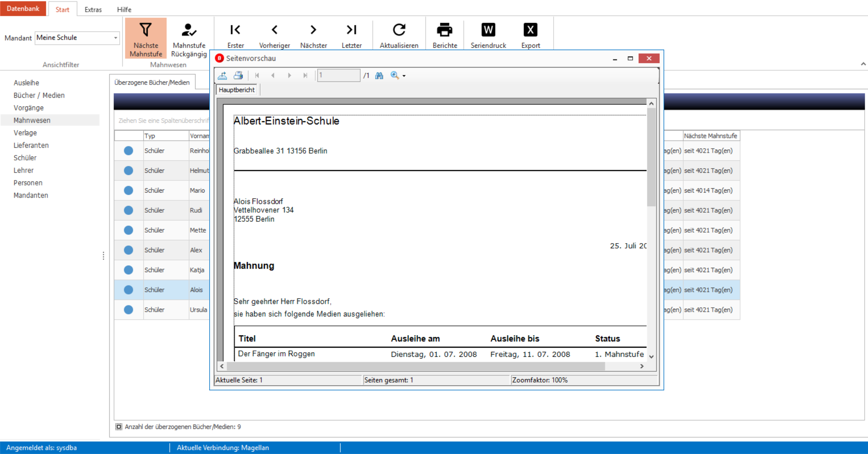The width and height of the screenshot is (868, 454).
Task: Click the preview horizontal scrollbar right arrow
Action: (x=642, y=366)
